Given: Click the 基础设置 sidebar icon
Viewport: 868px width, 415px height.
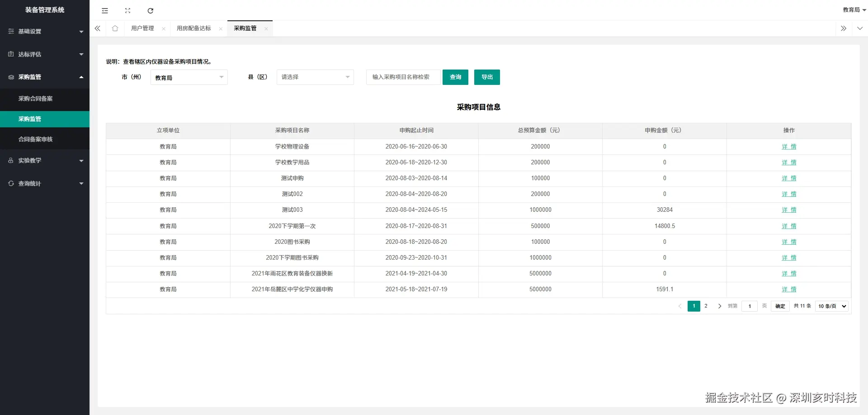Looking at the screenshot, I should [x=11, y=31].
